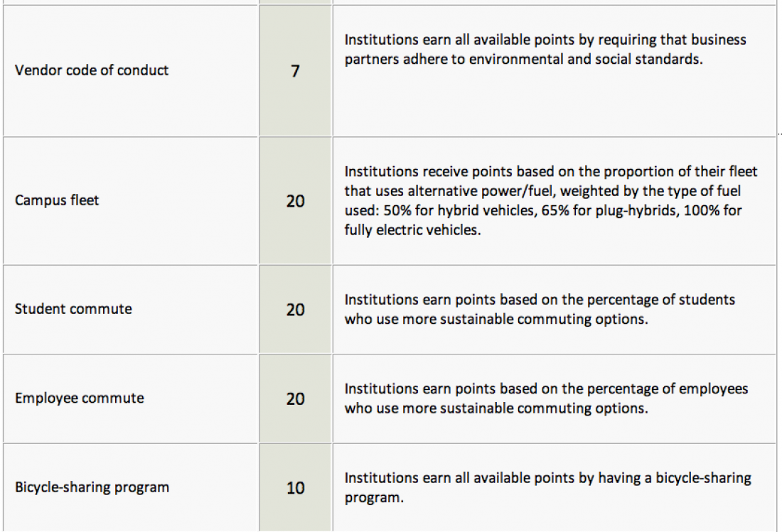The height and width of the screenshot is (532, 782).
Task: Click the Employee commute row label
Action: coord(80,398)
